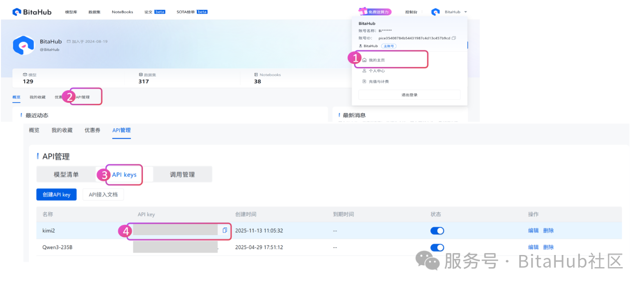644x287 pixels.
Task: Select the API keys sub-tab
Action: tap(125, 175)
